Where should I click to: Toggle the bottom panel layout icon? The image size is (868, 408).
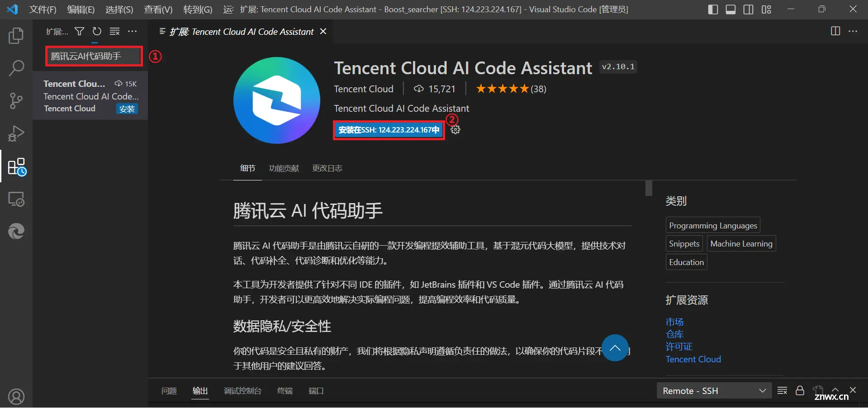(730, 9)
